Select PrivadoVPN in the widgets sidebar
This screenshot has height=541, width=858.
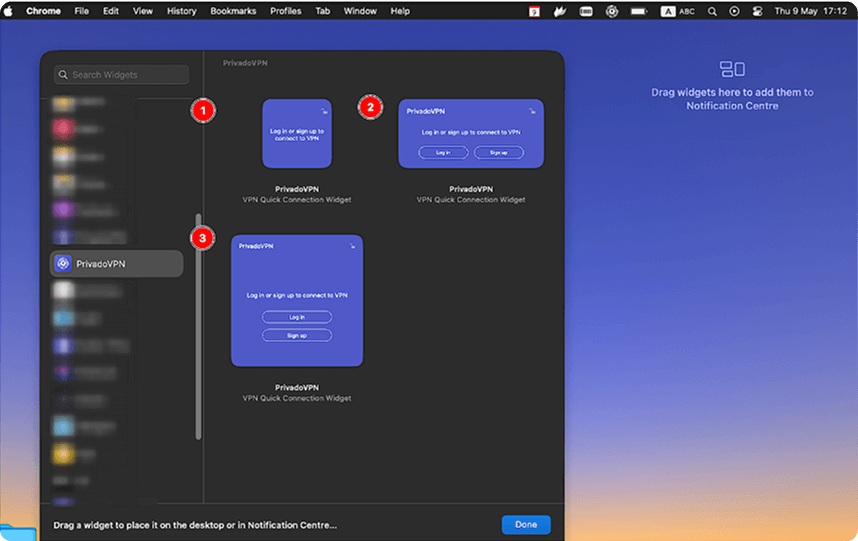pos(117,264)
